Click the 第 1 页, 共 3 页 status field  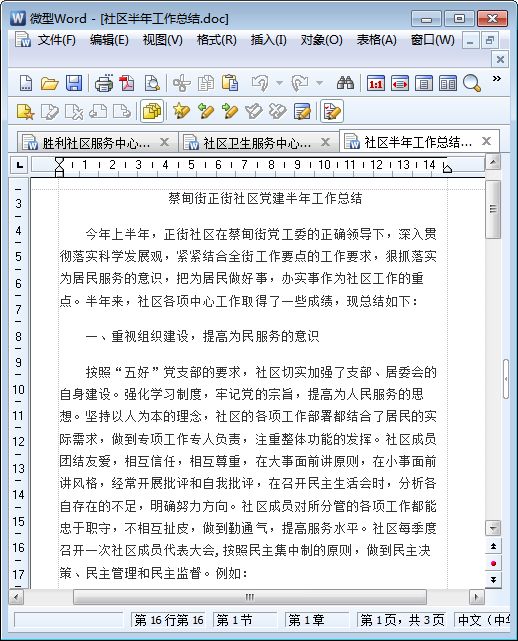click(401, 620)
